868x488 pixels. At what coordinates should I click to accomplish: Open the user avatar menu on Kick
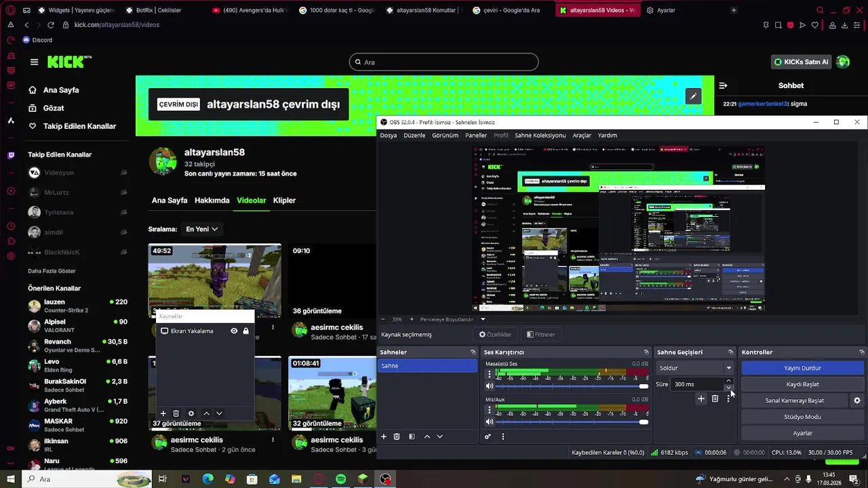pyautogui.click(x=843, y=62)
